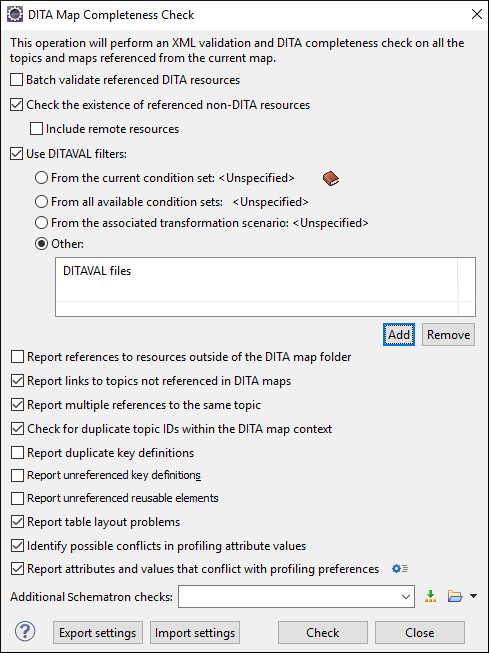Image resolution: width=489 pixels, height=653 pixels.
Task: Expand the arrow next to browse folder icon
Action: click(473, 596)
